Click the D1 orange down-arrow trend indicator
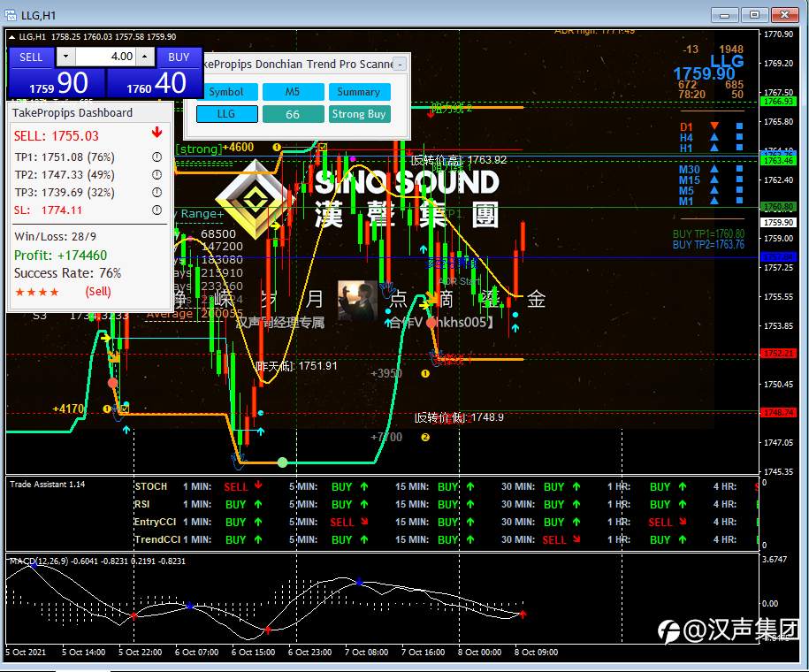Screen dimensions: 809x672 [714, 126]
